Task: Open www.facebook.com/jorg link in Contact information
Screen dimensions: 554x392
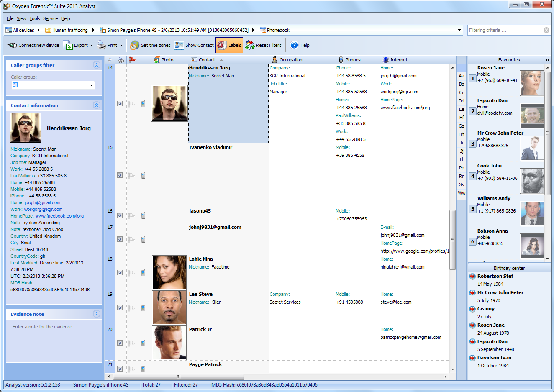Action: click(x=59, y=216)
